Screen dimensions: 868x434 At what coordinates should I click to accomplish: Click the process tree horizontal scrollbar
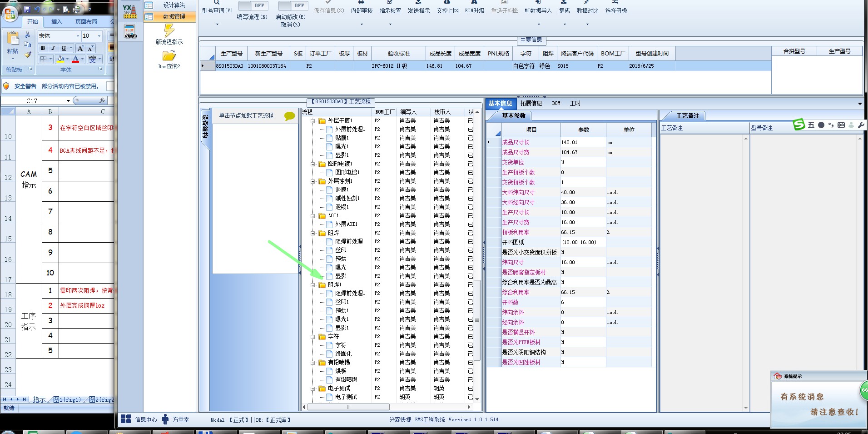tap(348, 407)
